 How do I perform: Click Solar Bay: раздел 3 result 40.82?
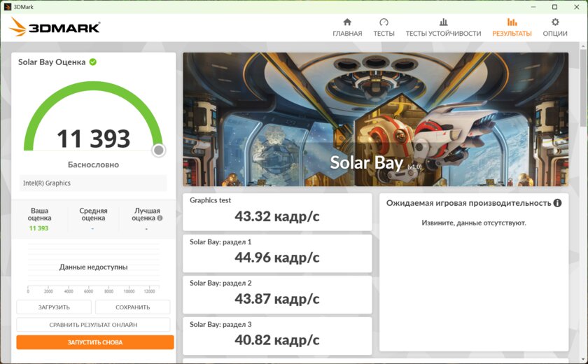point(277,340)
